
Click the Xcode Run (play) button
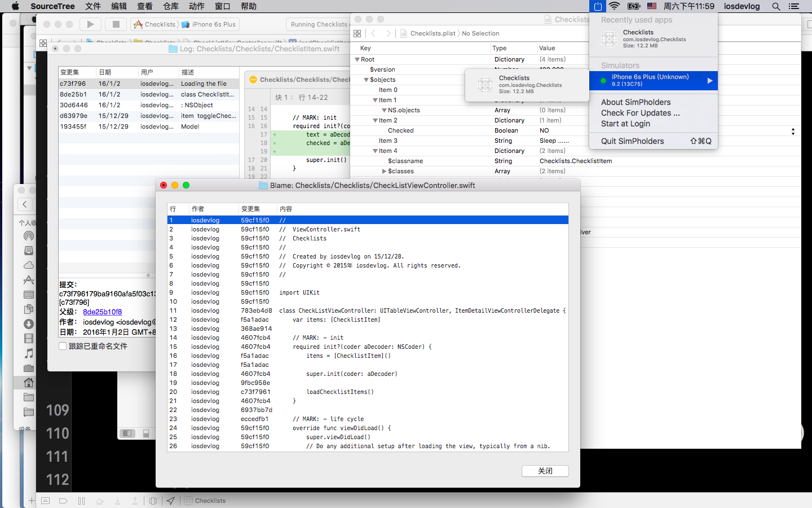(x=90, y=24)
